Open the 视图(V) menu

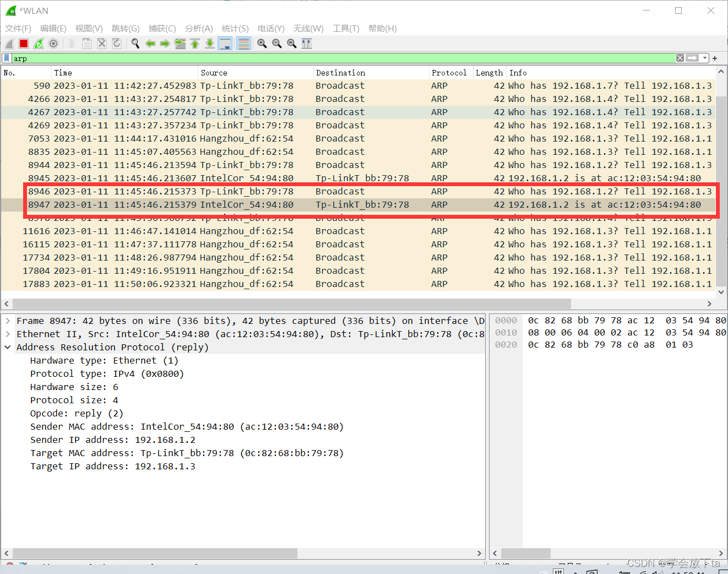89,29
